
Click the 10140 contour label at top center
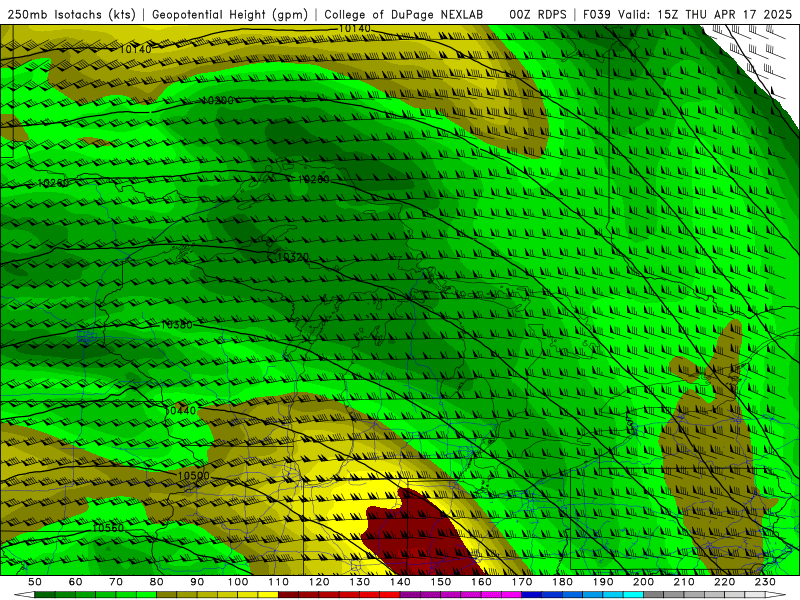pyautogui.click(x=355, y=29)
